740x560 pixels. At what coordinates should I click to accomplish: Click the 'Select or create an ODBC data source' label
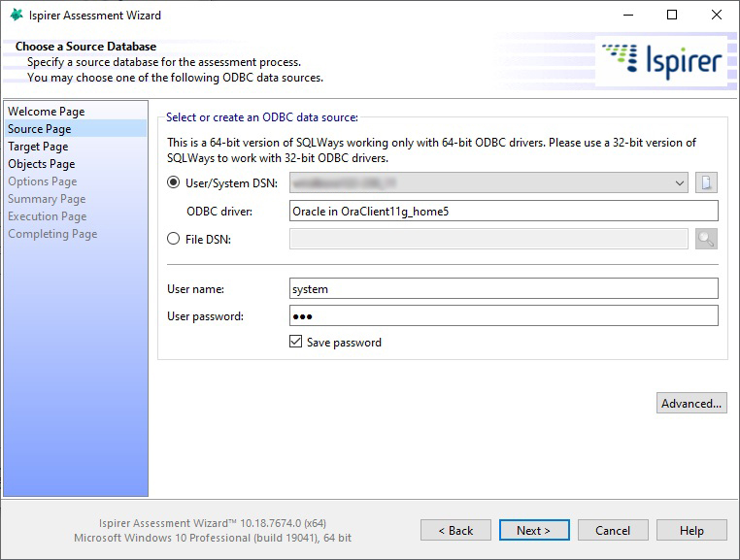(262, 117)
